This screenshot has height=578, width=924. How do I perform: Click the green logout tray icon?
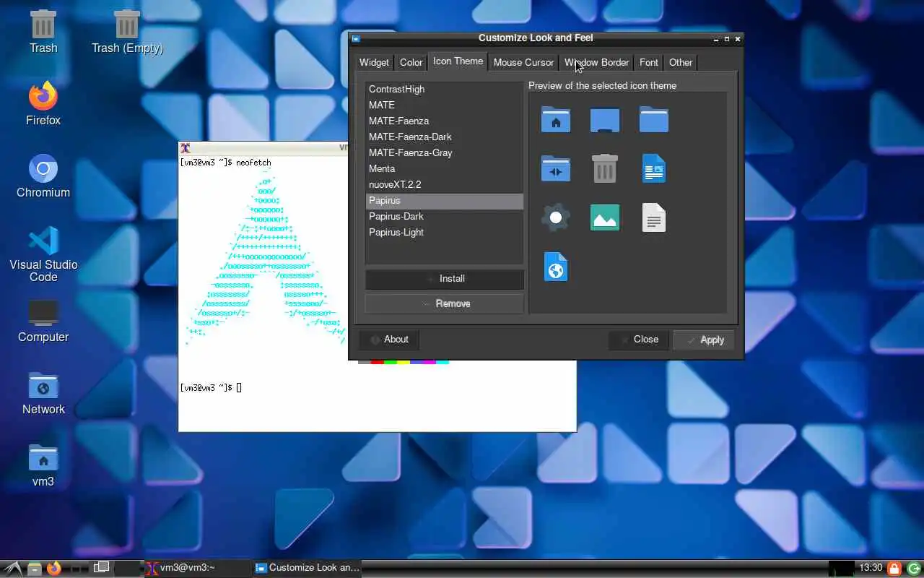click(x=913, y=568)
